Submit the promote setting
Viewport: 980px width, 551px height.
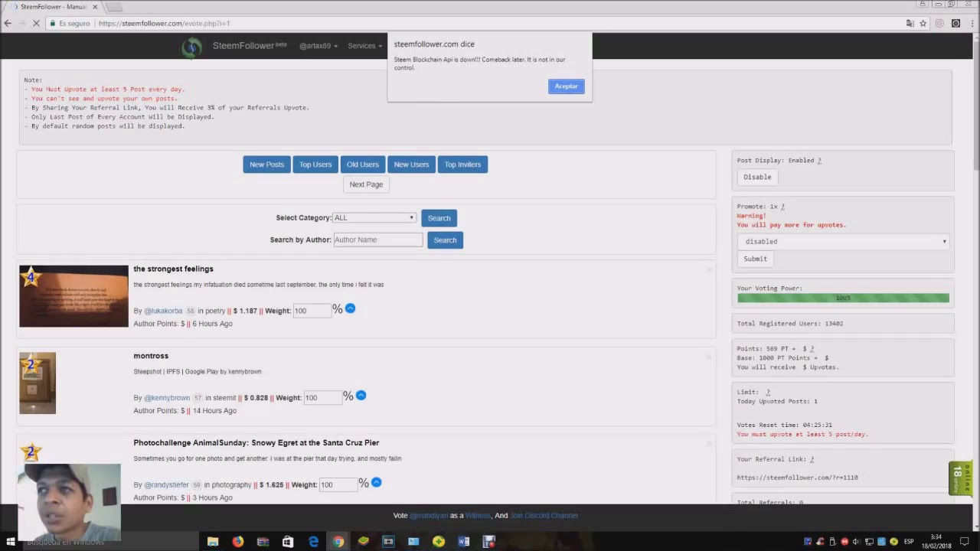[755, 259]
